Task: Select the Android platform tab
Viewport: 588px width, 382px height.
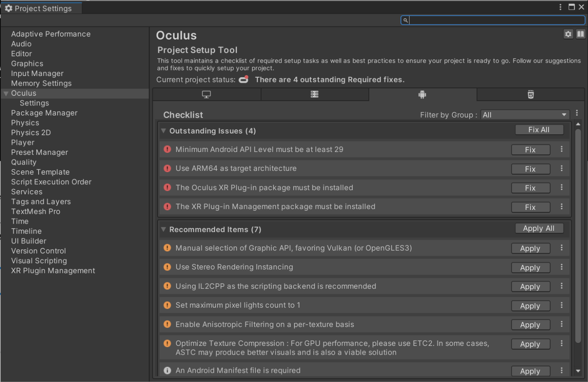Action: click(x=423, y=94)
